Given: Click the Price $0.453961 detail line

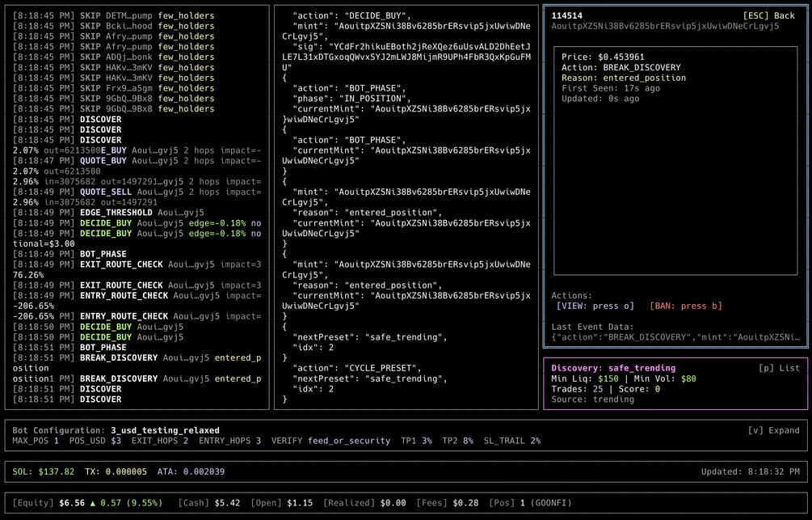Looking at the screenshot, I should click(x=603, y=57).
